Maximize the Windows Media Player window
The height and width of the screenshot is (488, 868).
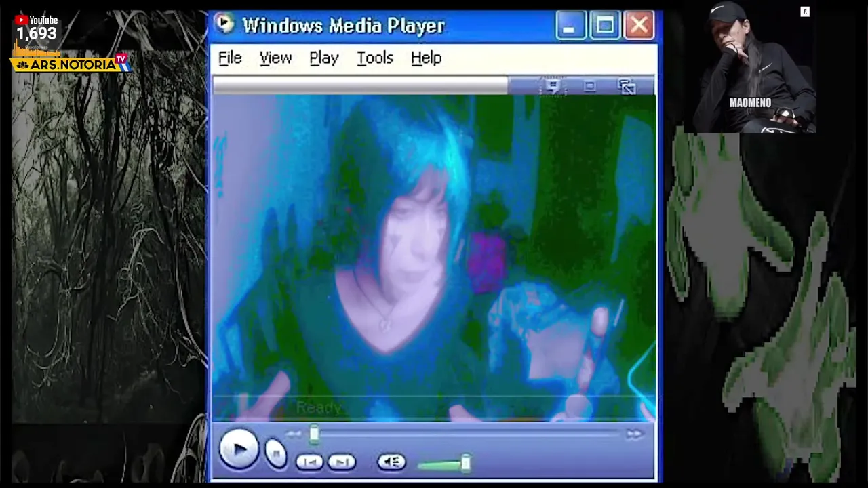click(x=604, y=26)
